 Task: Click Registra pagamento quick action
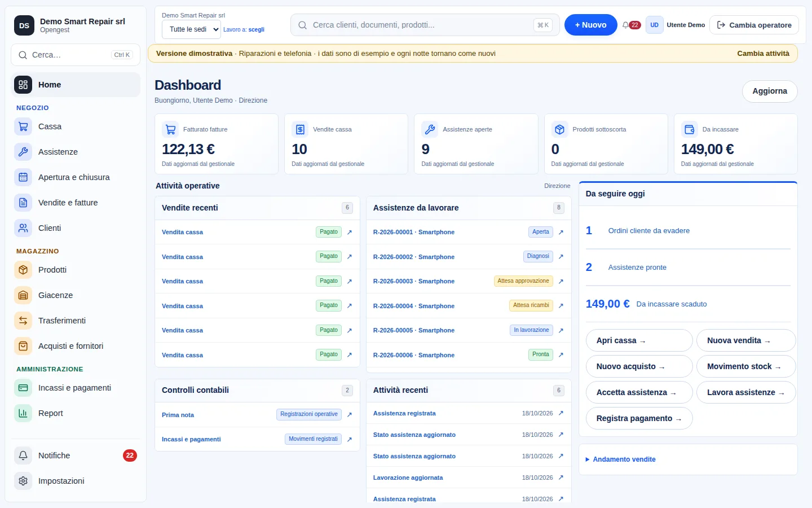click(639, 418)
